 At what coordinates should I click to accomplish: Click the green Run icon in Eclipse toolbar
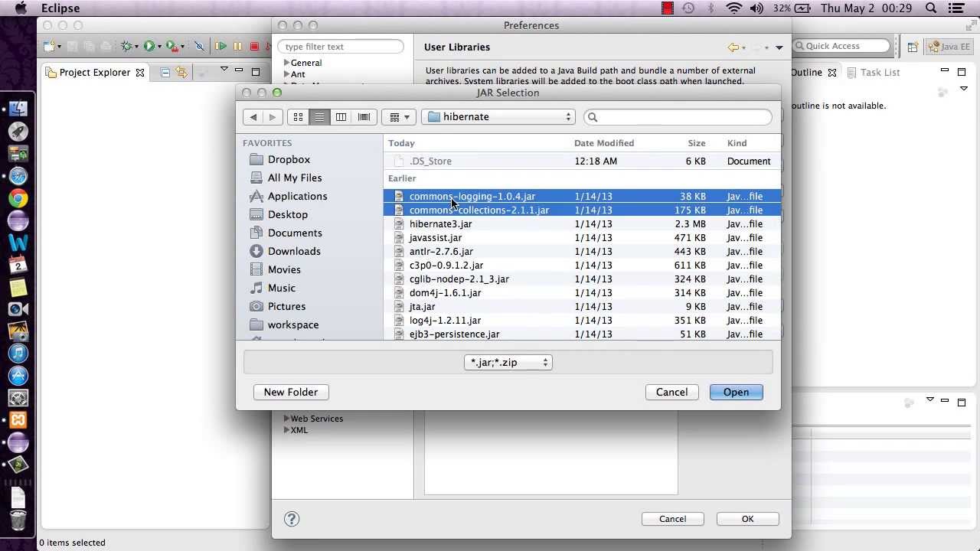pos(149,47)
